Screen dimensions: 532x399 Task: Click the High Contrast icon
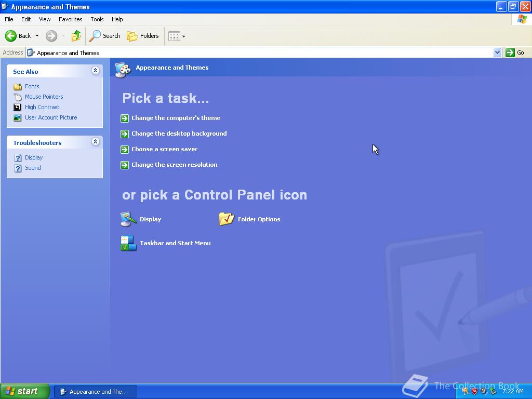click(17, 107)
